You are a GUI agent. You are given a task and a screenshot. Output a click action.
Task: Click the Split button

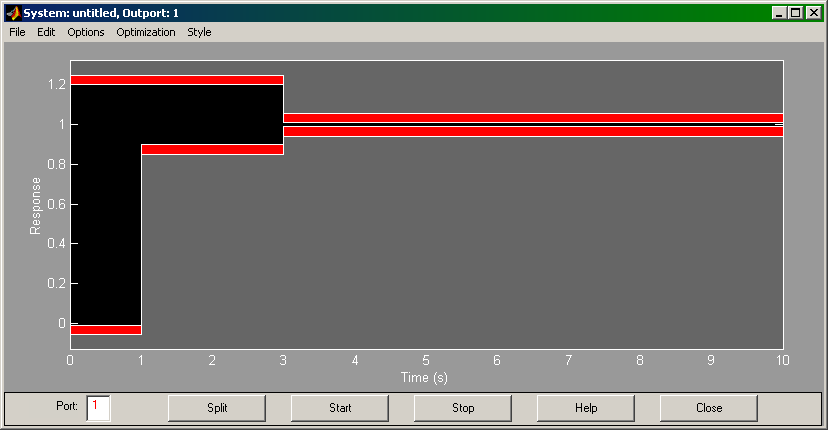tap(217, 408)
